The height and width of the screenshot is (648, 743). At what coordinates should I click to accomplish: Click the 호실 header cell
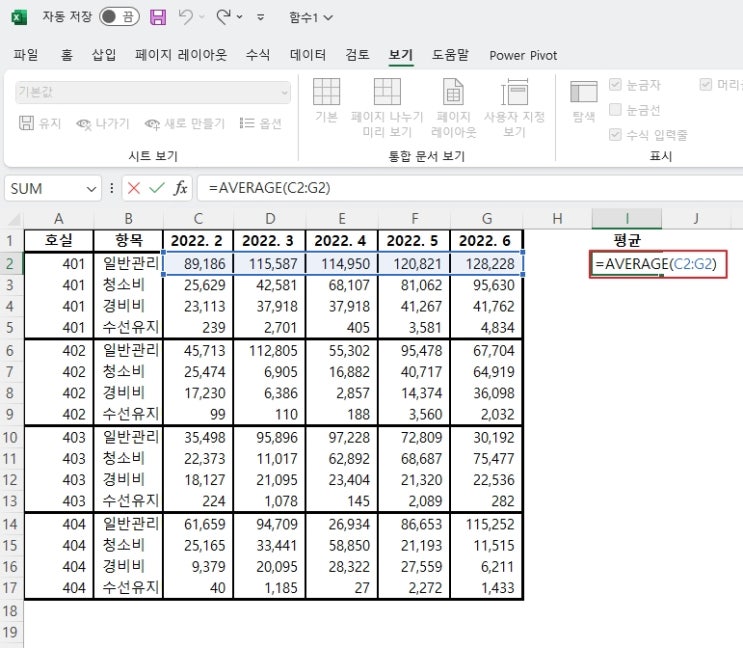(59, 241)
